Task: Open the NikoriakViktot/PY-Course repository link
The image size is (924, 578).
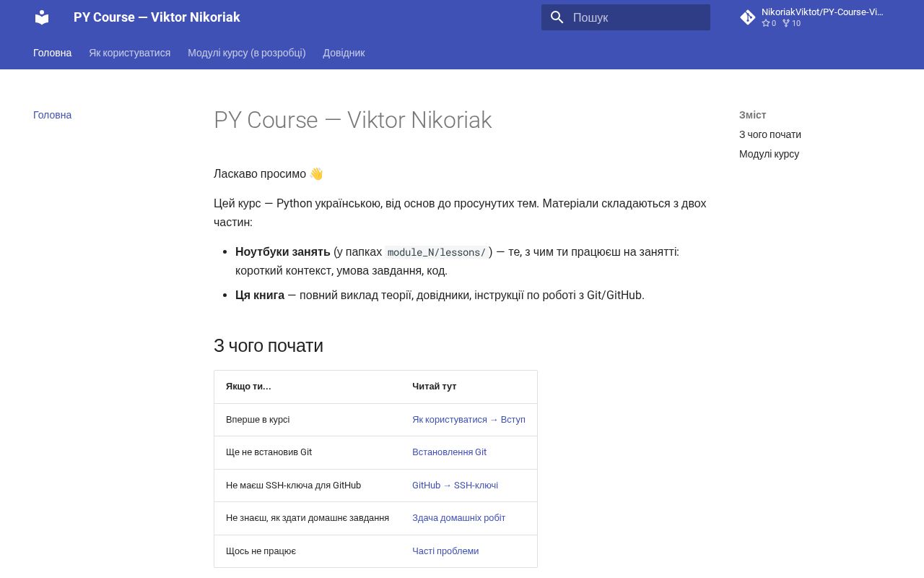Action: click(x=814, y=17)
